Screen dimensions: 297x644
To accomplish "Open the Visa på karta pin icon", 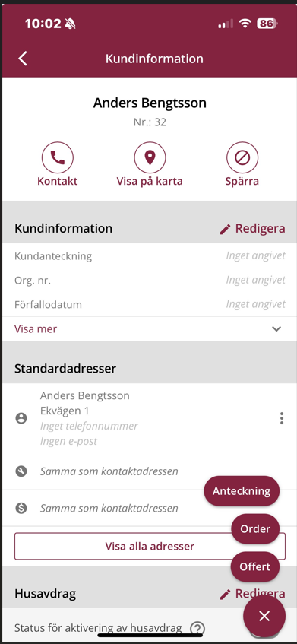I will coord(150,157).
